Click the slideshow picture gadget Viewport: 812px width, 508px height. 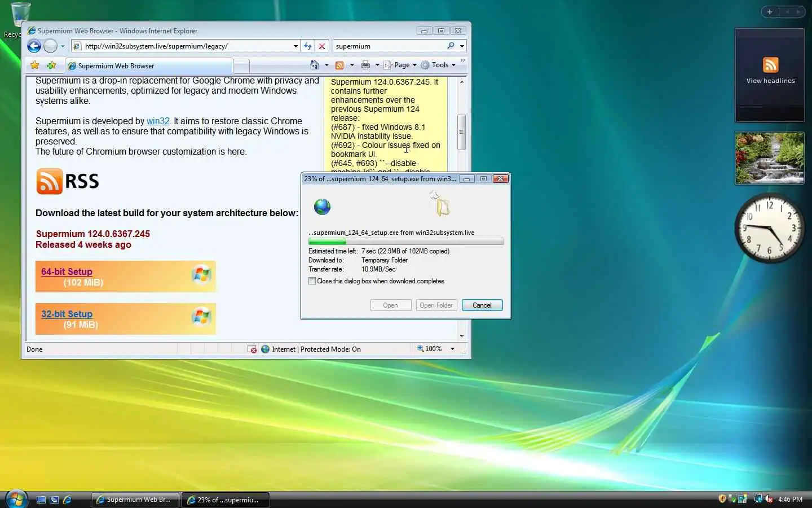tap(770, 158)
